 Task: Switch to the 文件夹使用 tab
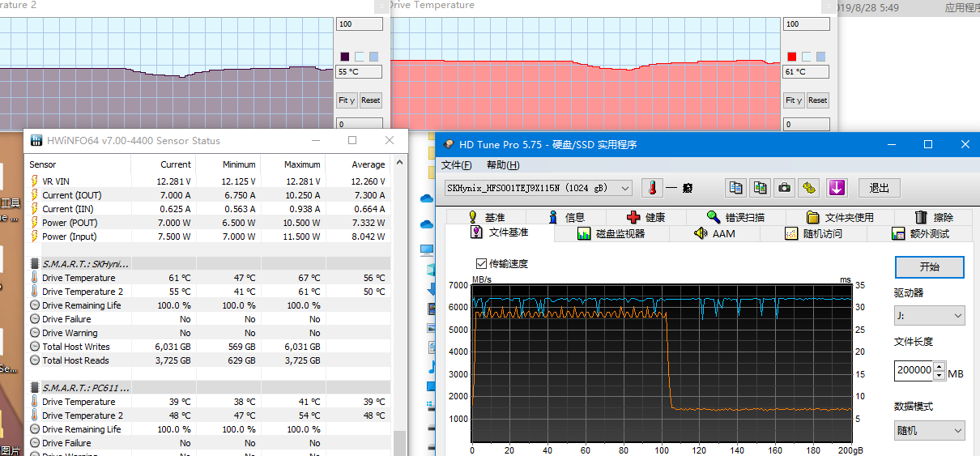[840, 217]
